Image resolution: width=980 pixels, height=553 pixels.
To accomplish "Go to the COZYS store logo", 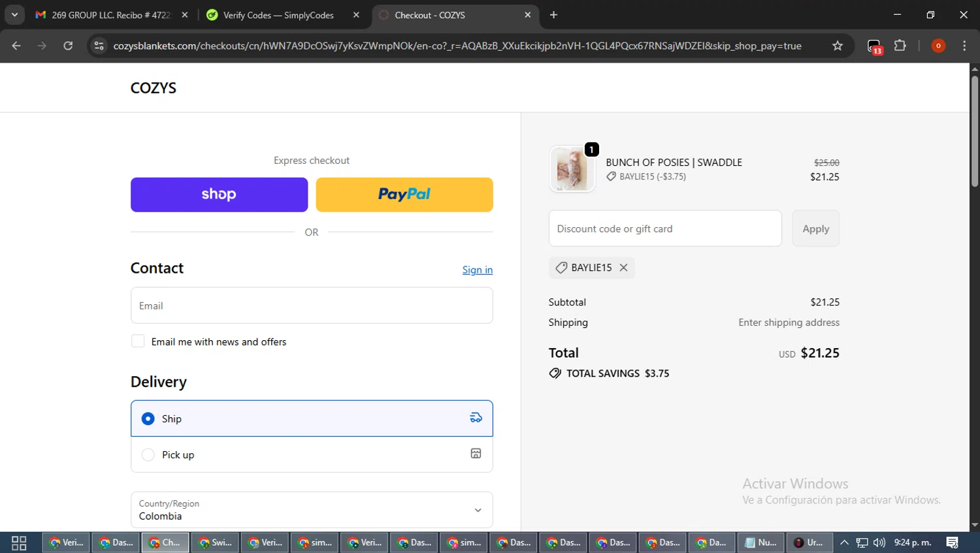I will [x=154, y=87].
